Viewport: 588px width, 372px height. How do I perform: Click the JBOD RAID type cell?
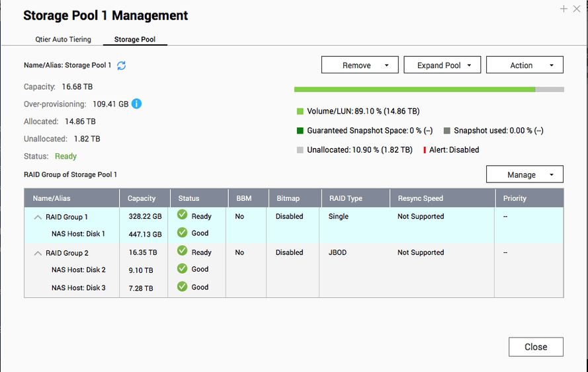(337, 252)
